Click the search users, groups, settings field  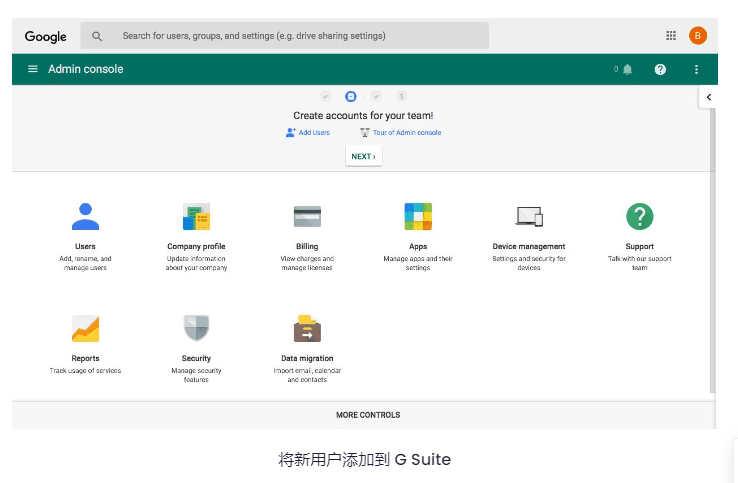[x=285, y=36]
